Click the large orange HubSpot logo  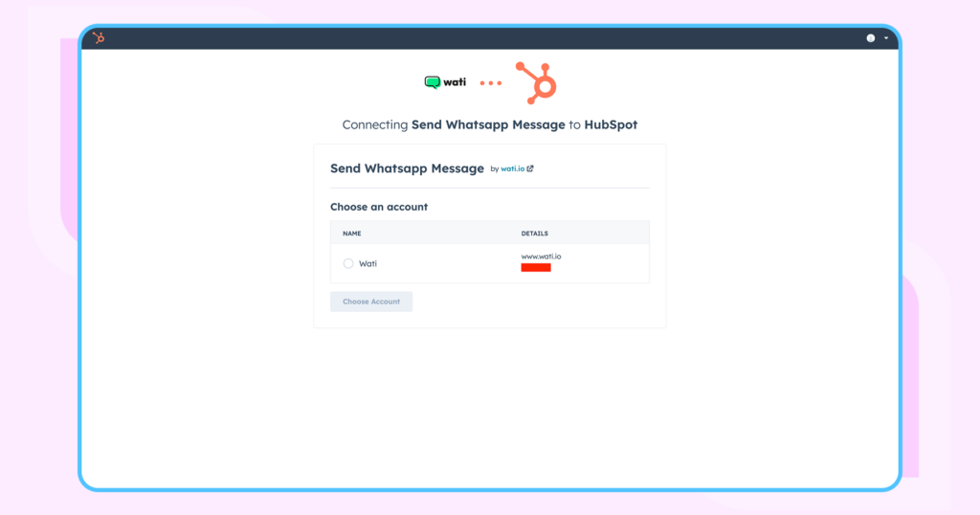coord(536,82)
